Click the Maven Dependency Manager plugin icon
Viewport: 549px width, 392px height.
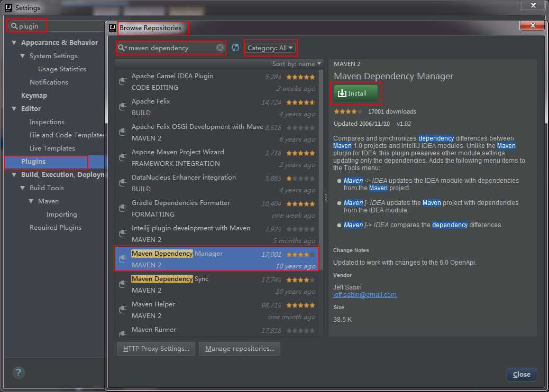coord(123,259)
